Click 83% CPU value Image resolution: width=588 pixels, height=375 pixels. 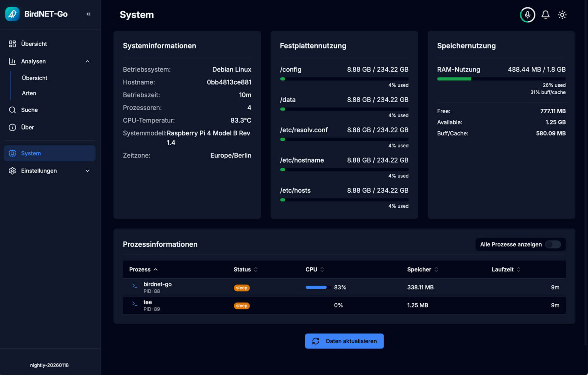pos(340,287)
